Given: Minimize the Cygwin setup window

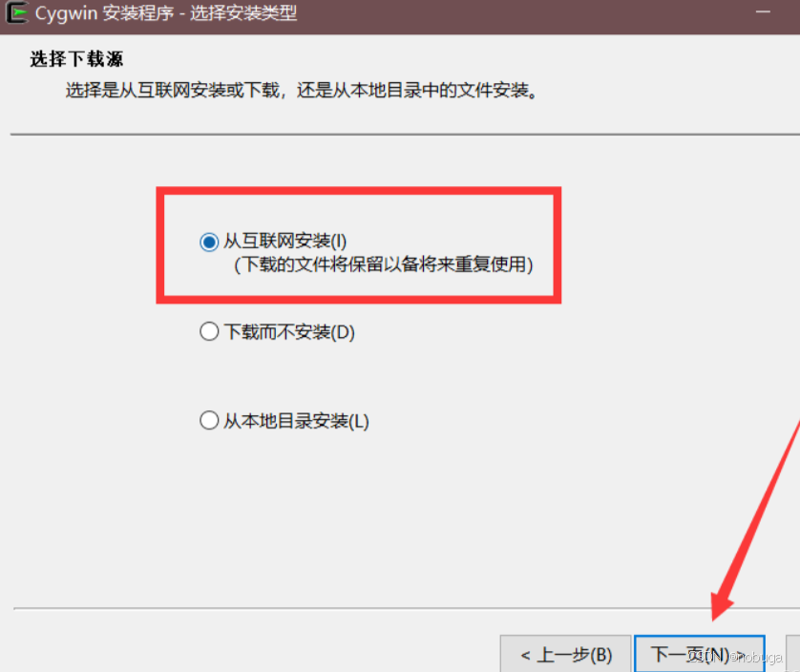Looking at the screenshot, I should [x=763, y=11].
